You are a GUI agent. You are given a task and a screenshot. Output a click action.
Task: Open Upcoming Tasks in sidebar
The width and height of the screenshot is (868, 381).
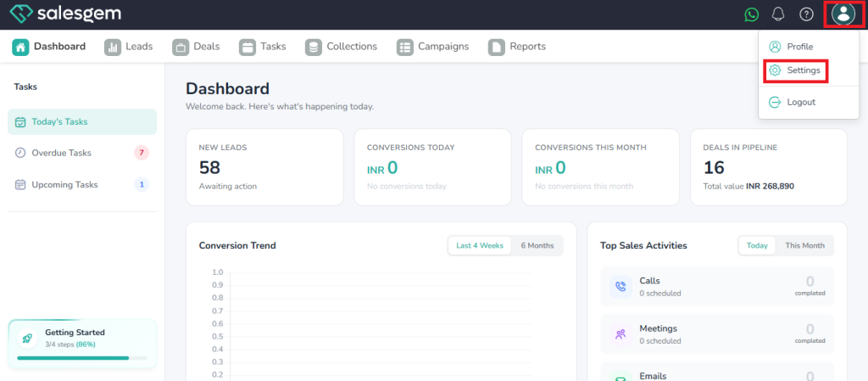tap(82, 184)
